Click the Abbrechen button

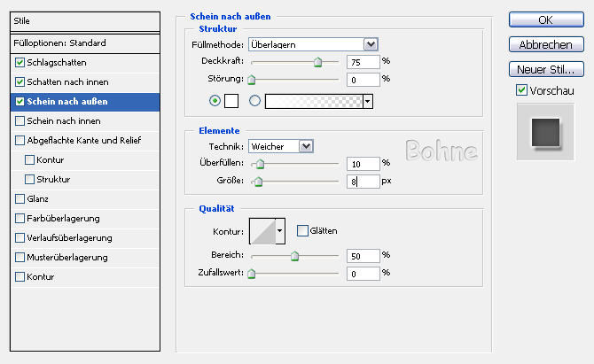(545, 44)
